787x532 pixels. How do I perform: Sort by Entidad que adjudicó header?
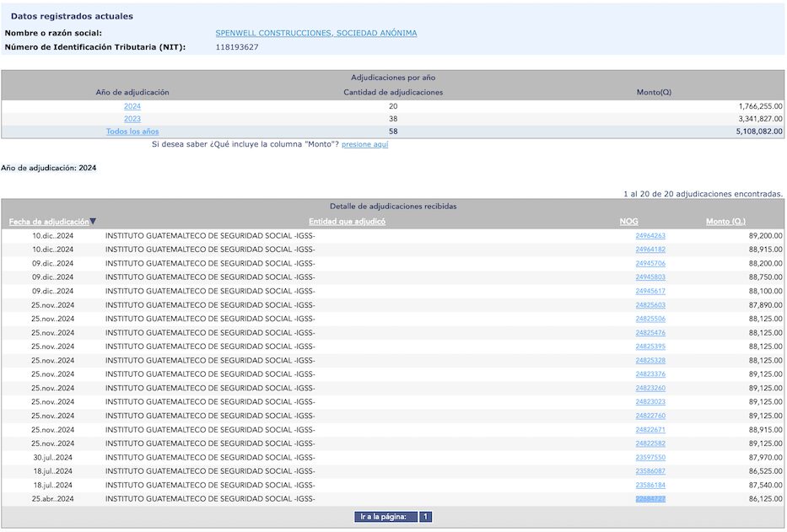348,222
